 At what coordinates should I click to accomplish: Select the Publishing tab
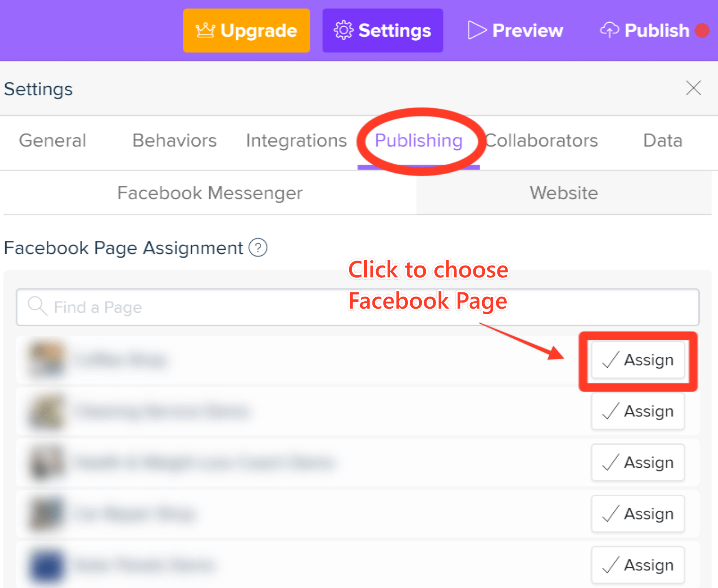418,140
